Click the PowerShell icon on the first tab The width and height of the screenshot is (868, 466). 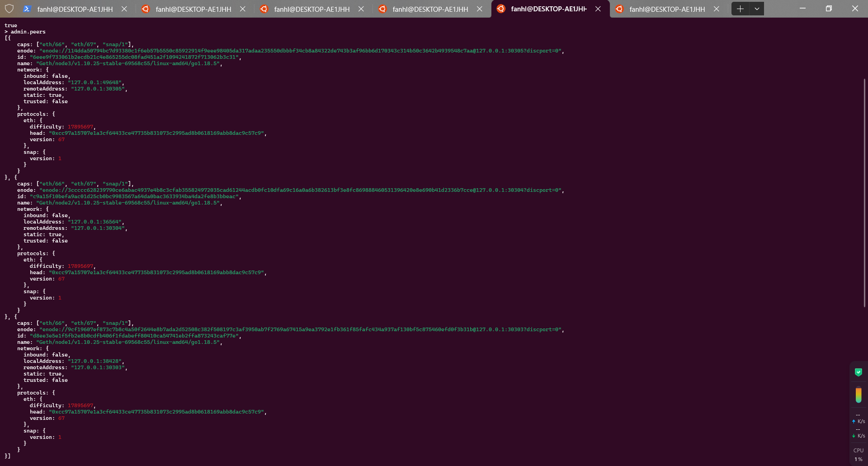(27, 9)
